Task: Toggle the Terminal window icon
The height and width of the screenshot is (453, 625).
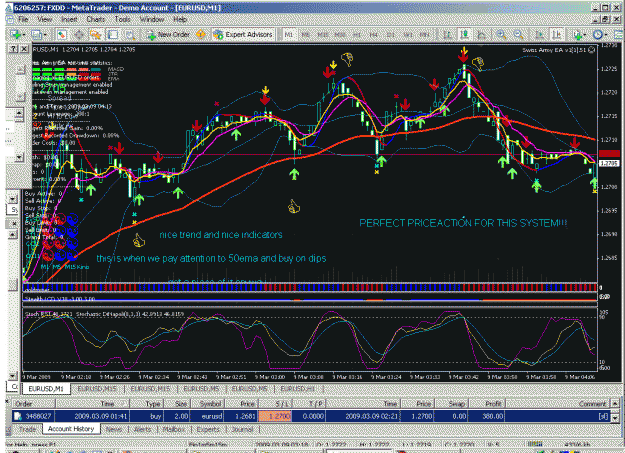Action: click(113, 35)
